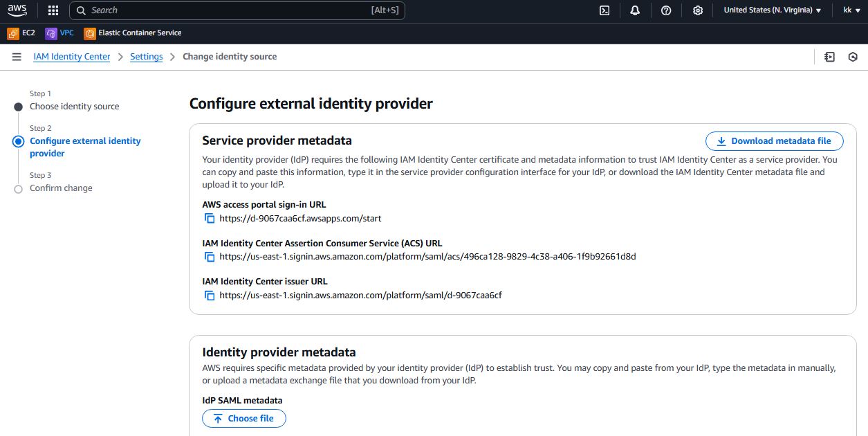Copy the IAM Identity Center issuer URL

pyautogui.click(x=210, y=296)
